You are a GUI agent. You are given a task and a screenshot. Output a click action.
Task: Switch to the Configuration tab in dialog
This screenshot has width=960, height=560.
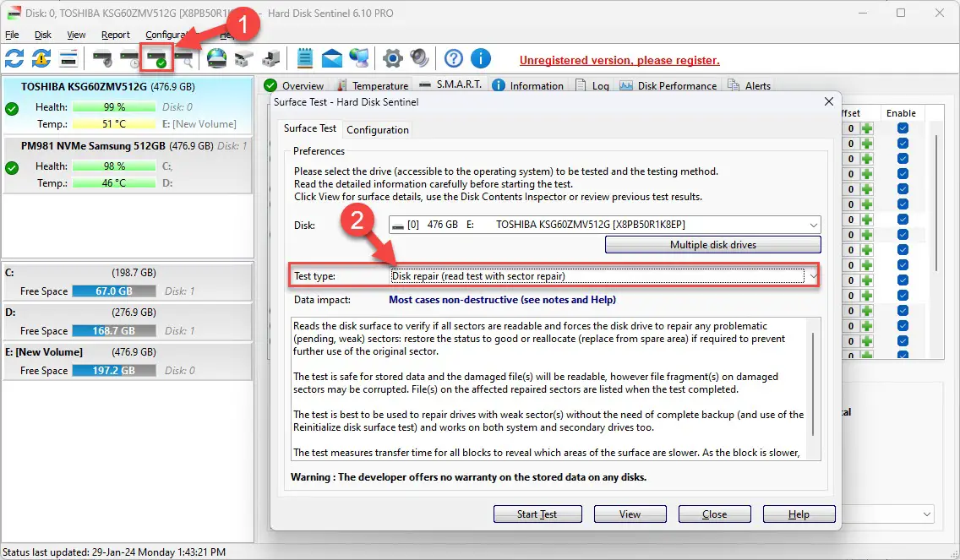(378, 129)
